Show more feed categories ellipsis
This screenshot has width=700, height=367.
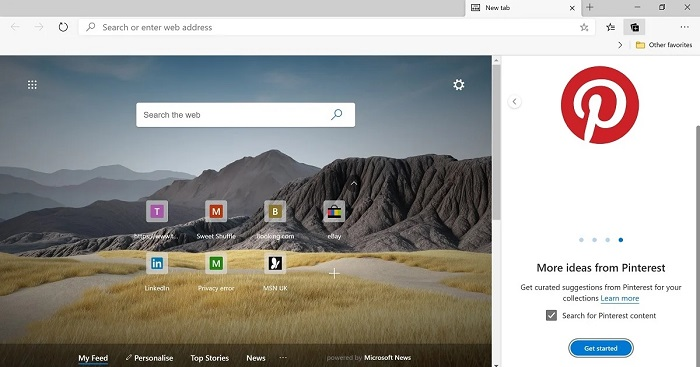click(283, 357)
